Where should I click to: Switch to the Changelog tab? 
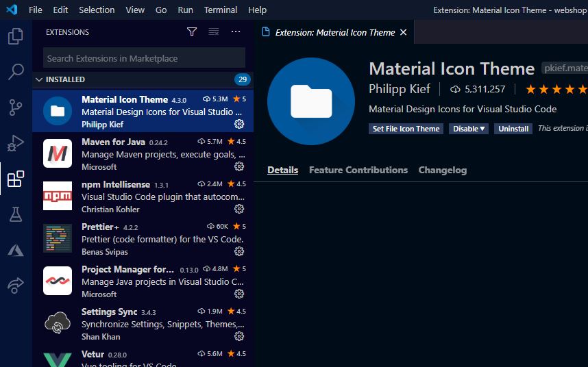point(443,170)
